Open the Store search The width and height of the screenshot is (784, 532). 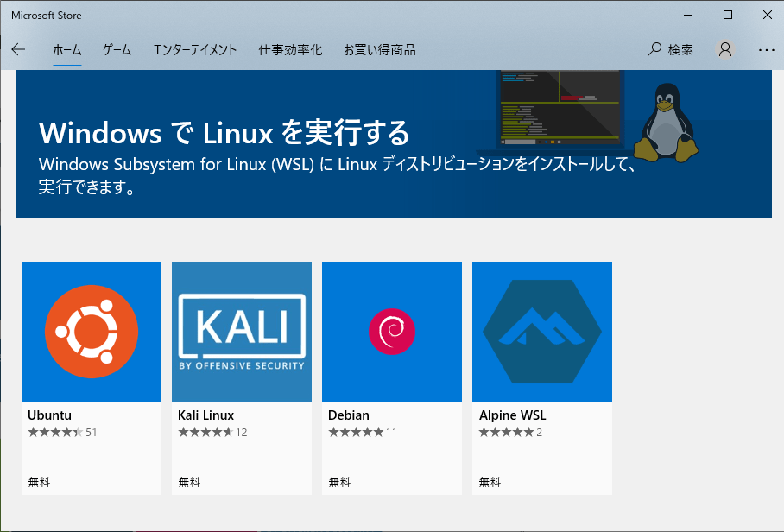672,49
